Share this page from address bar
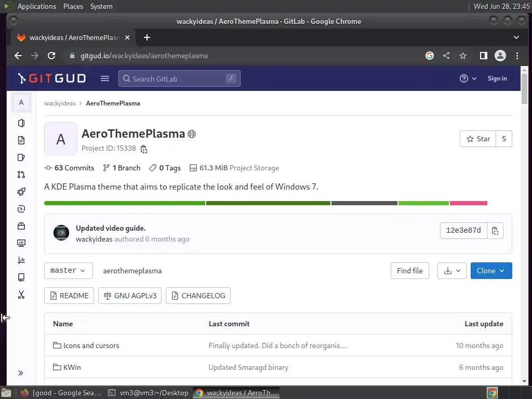This screenshot has height=399, width=532. click(x=446, y=56)
